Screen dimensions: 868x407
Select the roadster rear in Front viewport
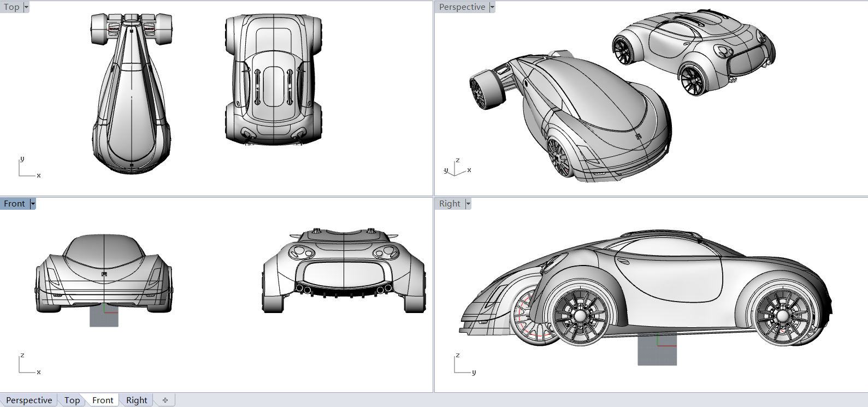[344, 270]
